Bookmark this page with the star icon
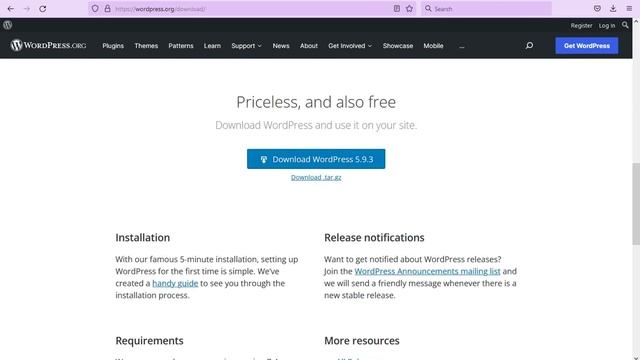 (409, 9)
